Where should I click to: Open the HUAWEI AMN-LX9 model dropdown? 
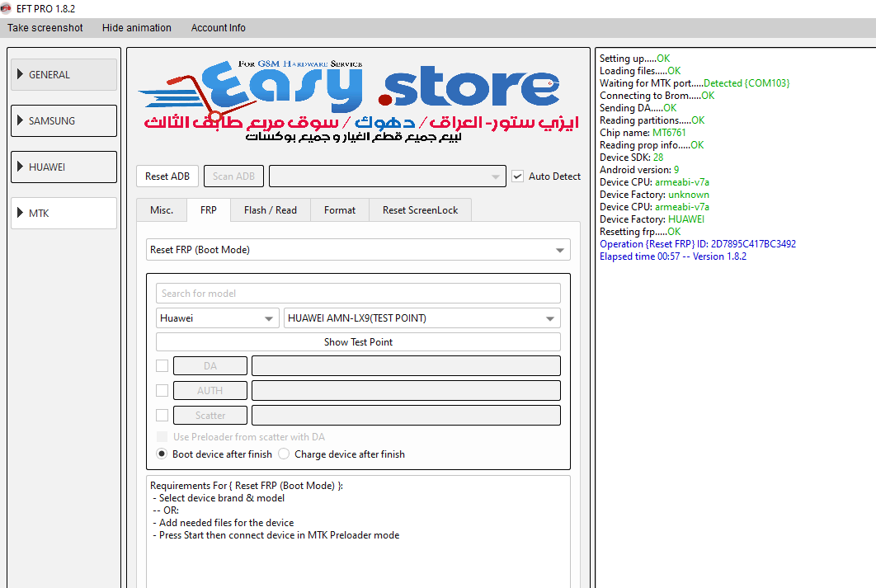422,318
